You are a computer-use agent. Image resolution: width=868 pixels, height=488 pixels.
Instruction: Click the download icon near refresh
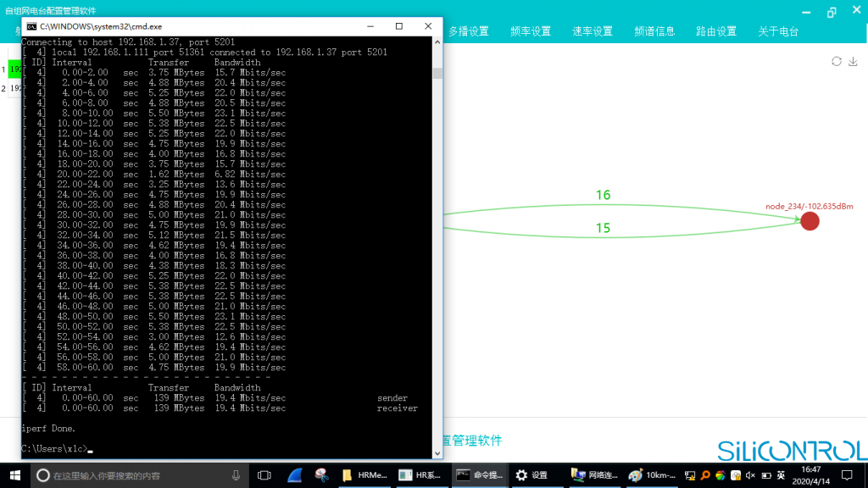[x=853, y=61]
